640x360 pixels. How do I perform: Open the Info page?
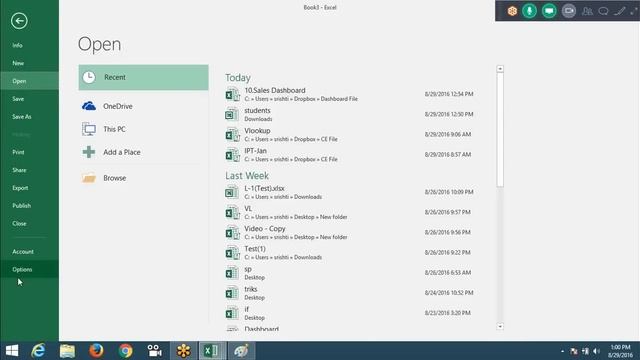(17, 45)
